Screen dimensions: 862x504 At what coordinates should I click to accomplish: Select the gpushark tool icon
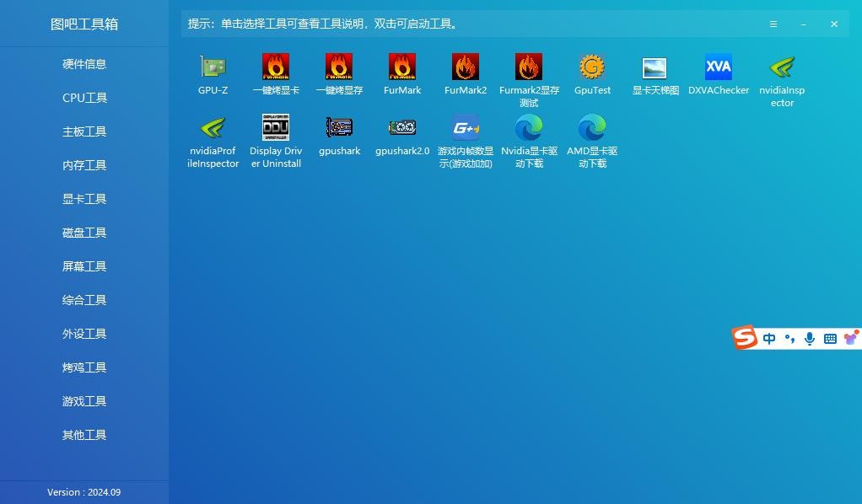(339, 127)
